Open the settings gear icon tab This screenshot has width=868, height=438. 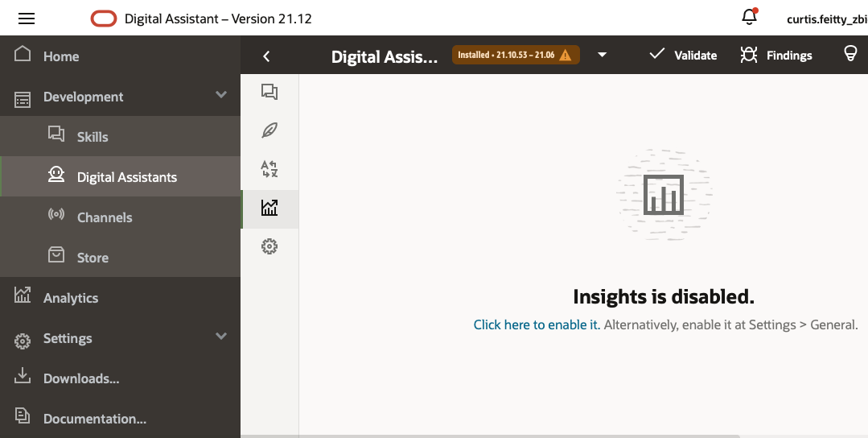point(269,246)
